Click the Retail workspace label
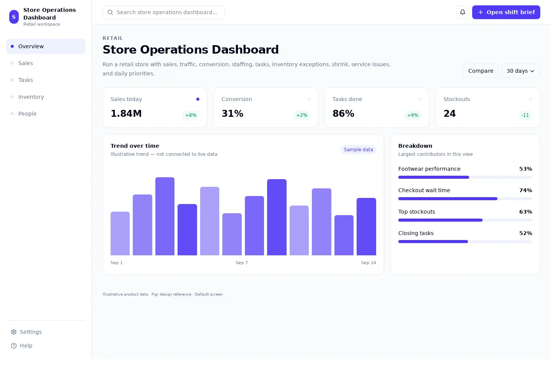This screenshot has width=551, height=392. 42,24
